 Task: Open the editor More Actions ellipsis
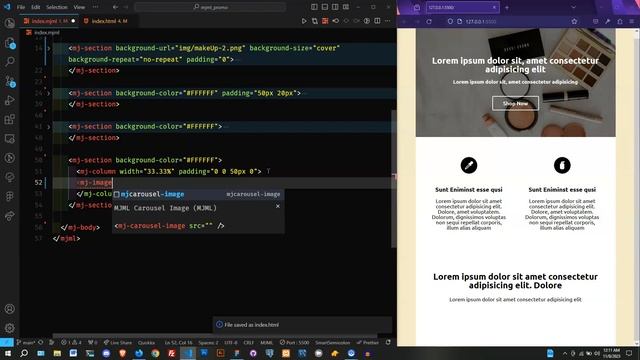click(387, 21)
